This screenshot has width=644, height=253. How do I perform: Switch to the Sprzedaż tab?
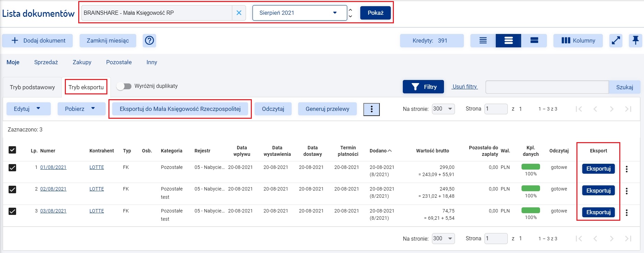click(x=46, y=62)
